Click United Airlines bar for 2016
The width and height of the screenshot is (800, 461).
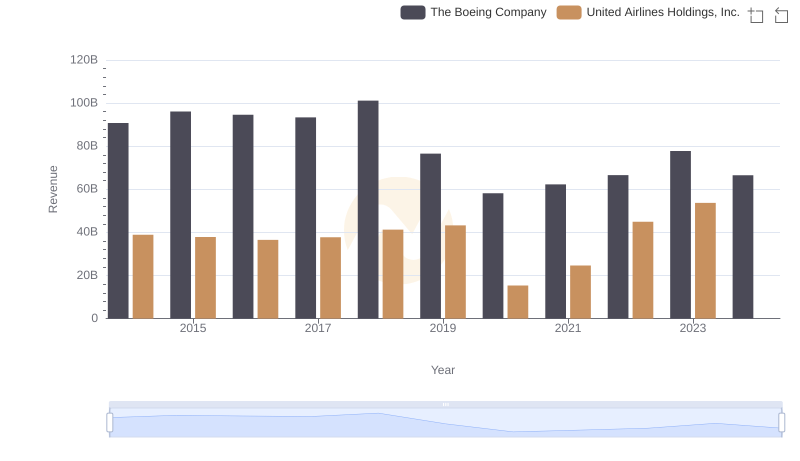click(x=268, y=279)
